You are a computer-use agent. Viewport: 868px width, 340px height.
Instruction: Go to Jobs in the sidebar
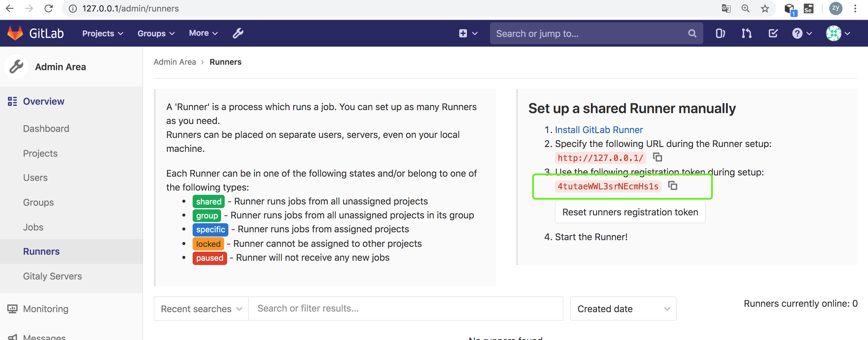(x=33, y=227)
